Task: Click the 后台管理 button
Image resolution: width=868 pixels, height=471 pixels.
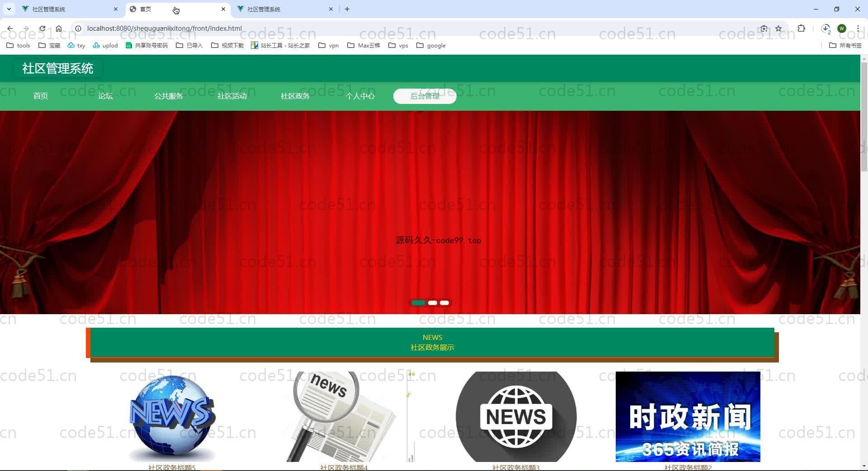Action: click(425, 96)
